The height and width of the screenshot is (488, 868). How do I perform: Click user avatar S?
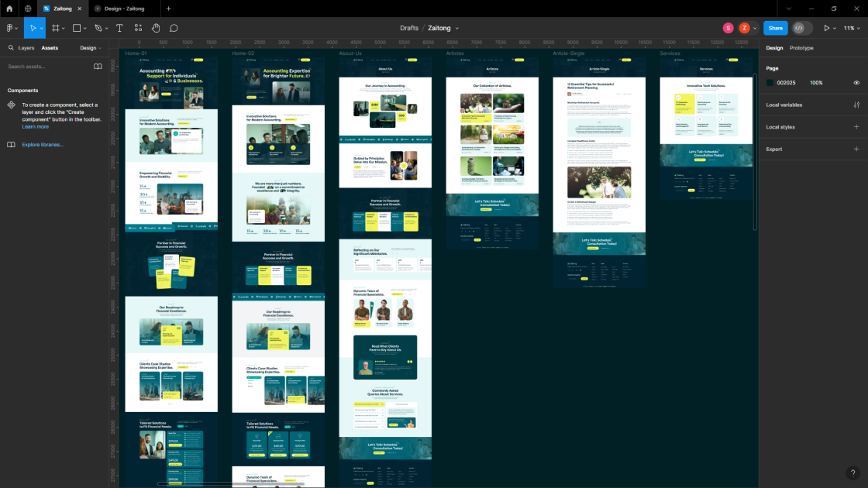tap(728, 28)
